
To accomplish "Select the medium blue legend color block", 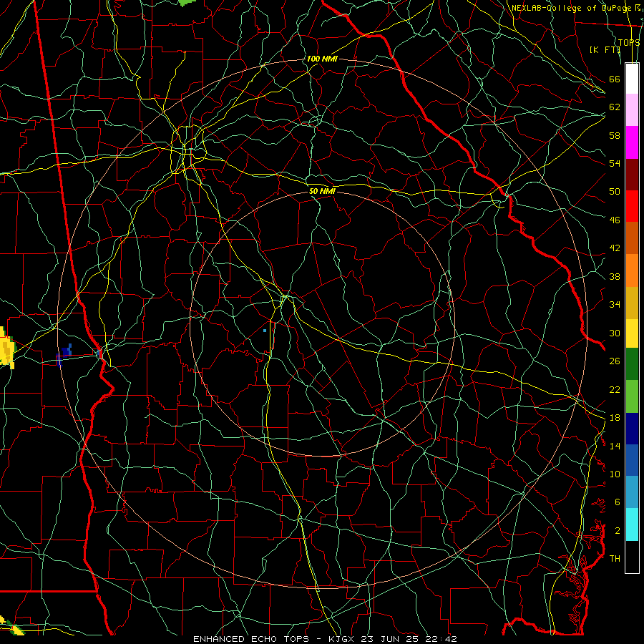I will pyautogui.click(x=632, y=460).
